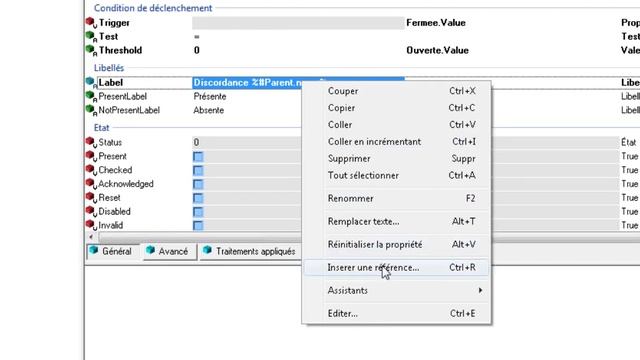The height and width of the screenshot is (360, 640).
Task: Click Ouverte.Value in the Threshold row
Action: (437, 50)
